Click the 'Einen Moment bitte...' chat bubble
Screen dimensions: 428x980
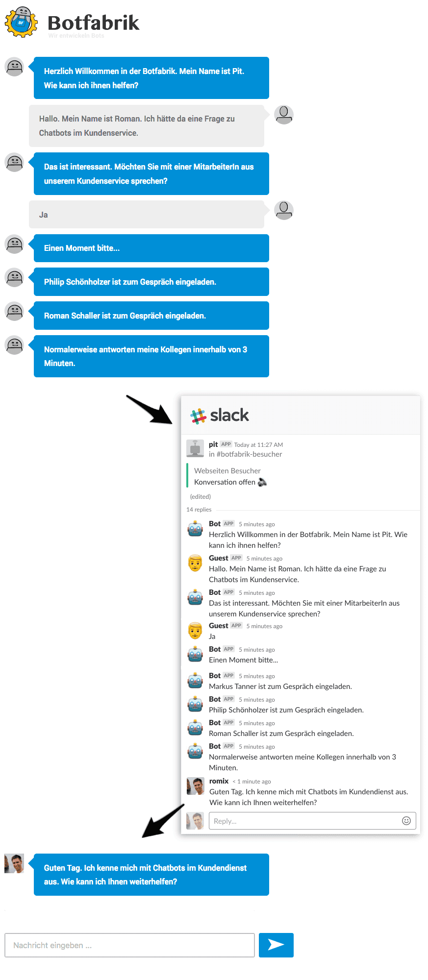[151, 248]
